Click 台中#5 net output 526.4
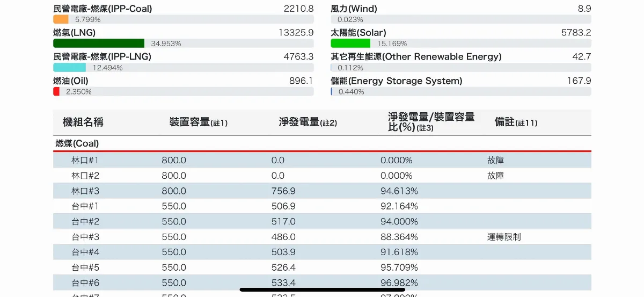 [x=283, y=267]
